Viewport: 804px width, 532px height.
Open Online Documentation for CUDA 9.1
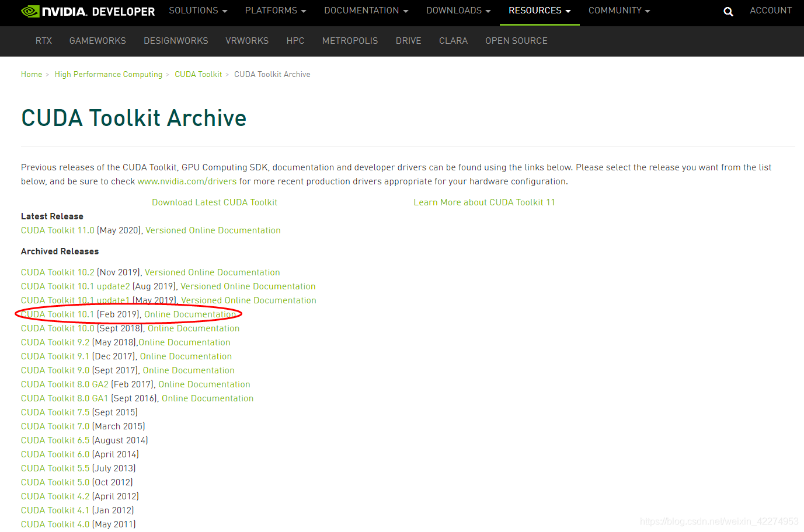tap(186, 356)
